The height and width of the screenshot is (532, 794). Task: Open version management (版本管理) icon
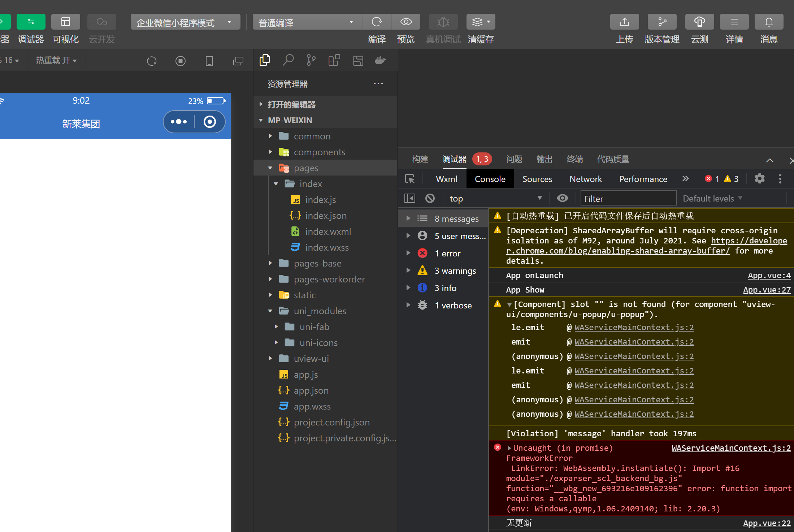click(662, 22)
